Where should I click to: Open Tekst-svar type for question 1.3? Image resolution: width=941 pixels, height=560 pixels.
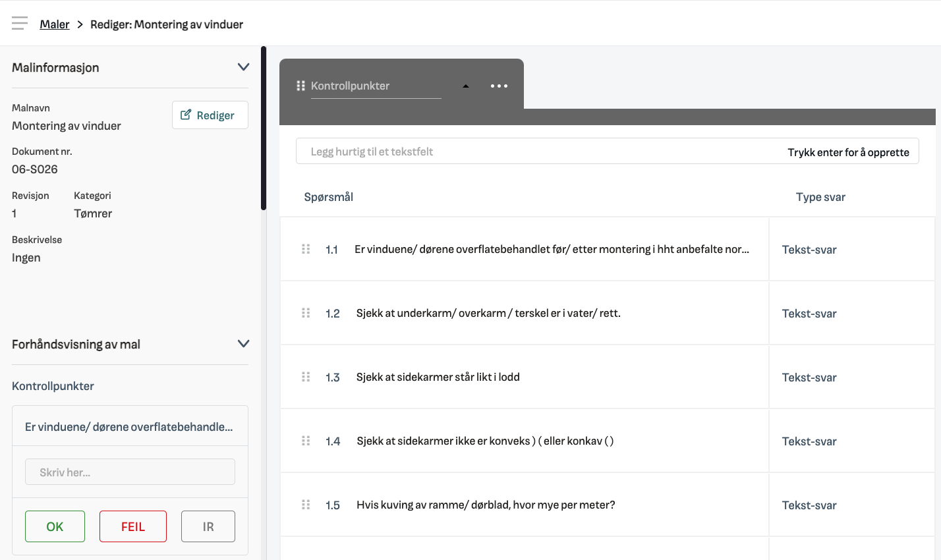(809, 378)
